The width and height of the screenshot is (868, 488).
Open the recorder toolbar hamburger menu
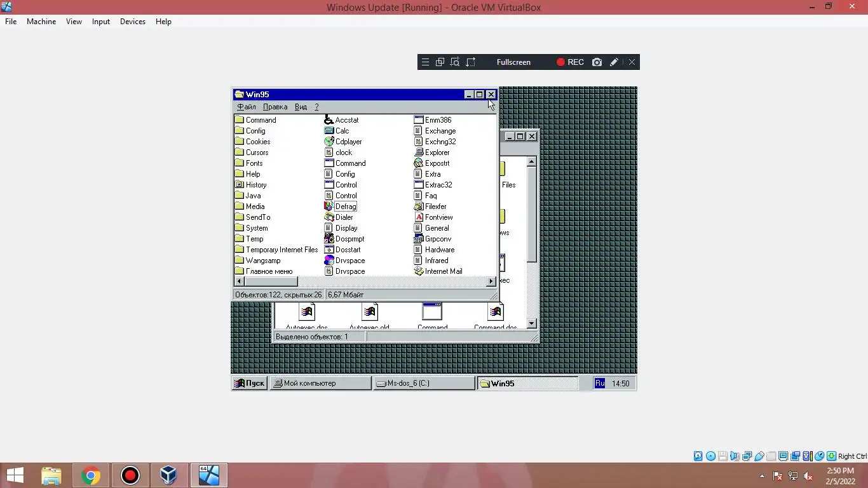426,62
